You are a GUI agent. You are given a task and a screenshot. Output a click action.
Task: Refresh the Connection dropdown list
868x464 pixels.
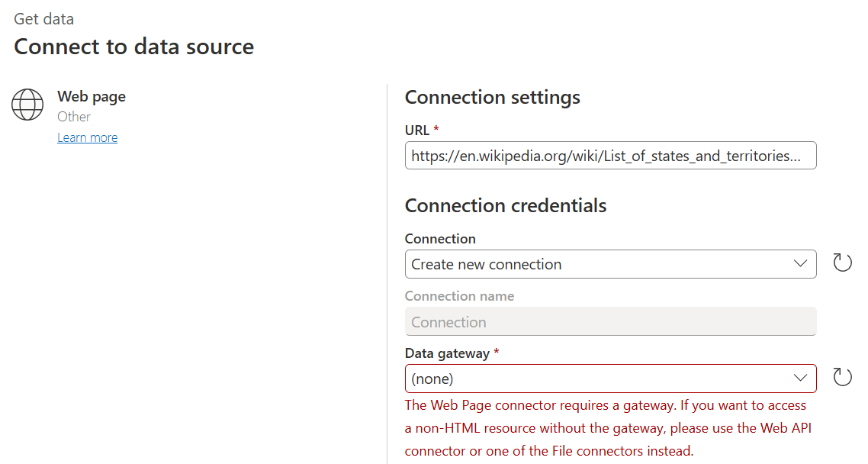point(842,262)
